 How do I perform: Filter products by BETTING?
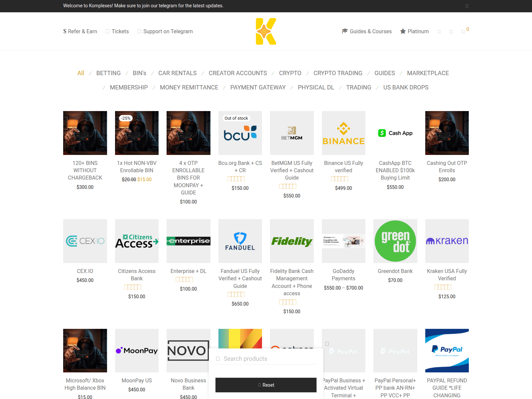(108, 73)
